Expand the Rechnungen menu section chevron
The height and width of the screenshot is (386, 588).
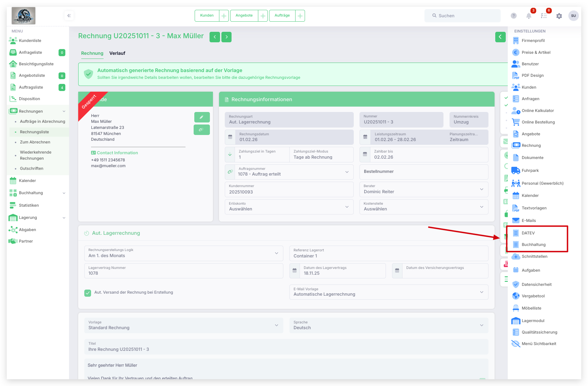(64, 111)
